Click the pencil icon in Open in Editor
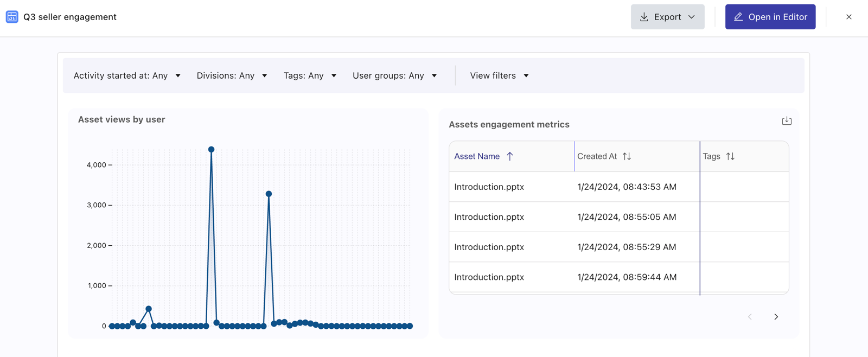This screenshot has width=868, height=357. pos(738,17)
